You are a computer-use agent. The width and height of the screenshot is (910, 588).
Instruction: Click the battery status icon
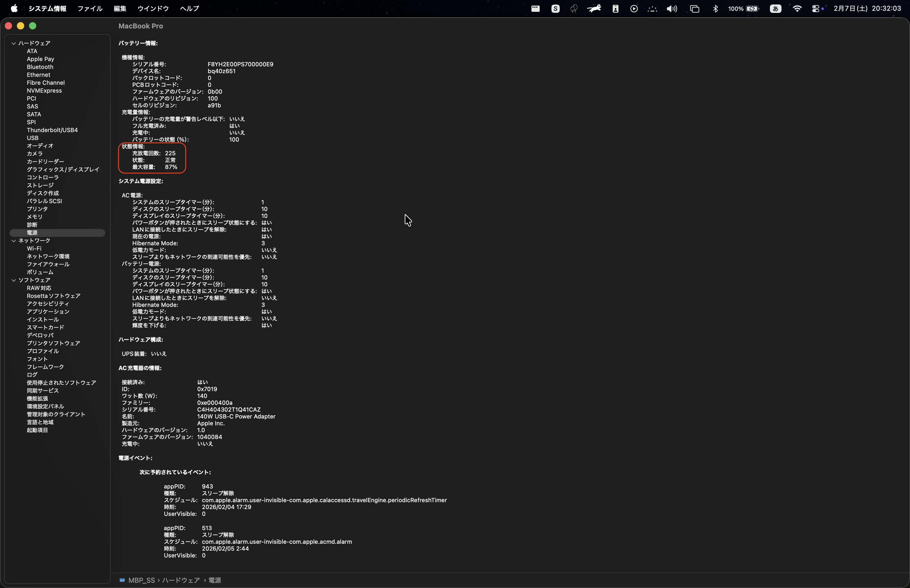click(x=752, y=8)
